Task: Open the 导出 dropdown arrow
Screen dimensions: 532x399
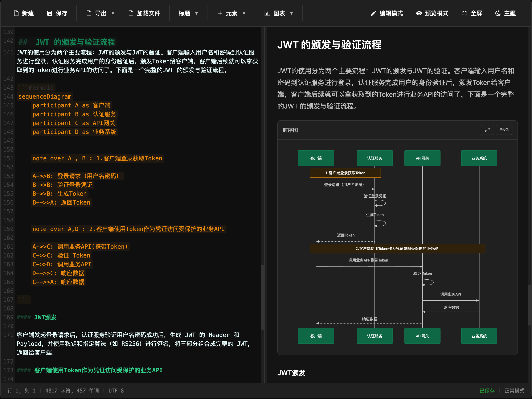Action: tap(113, 13)
